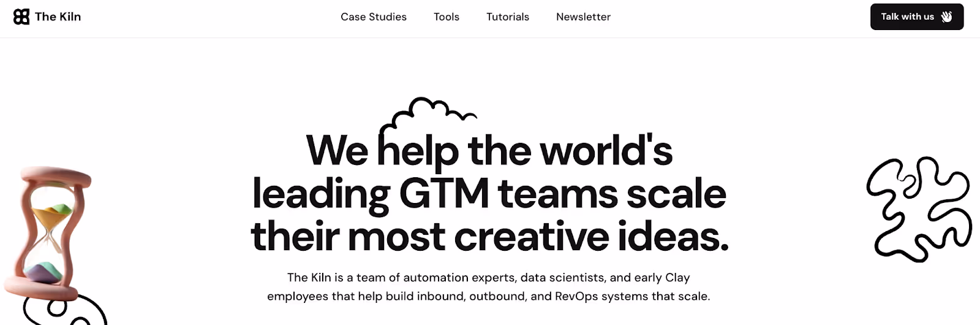Click the waving hand icon
The width and height of the screenshot is (980, 325).
pos(947,17)
